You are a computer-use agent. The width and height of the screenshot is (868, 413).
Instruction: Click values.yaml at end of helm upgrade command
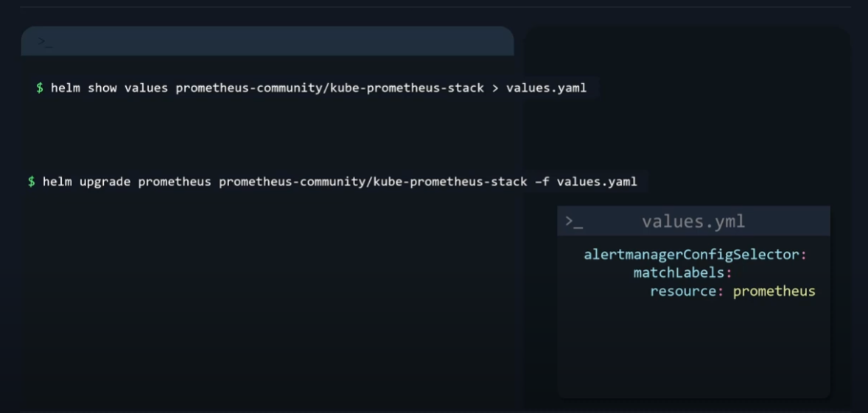596,182
